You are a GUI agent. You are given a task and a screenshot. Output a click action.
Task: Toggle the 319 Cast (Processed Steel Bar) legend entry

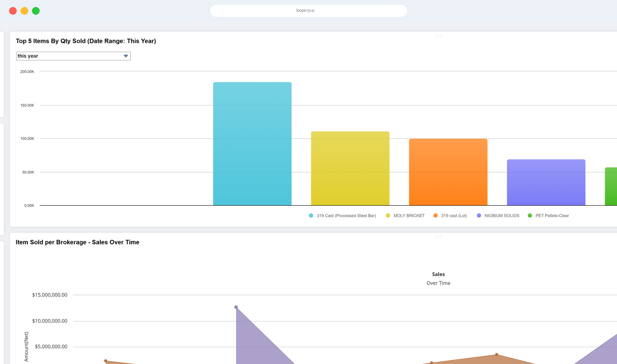pos(342,216)
